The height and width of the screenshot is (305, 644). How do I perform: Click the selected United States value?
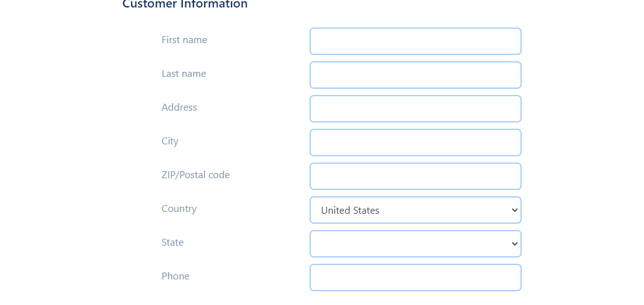click(350, 211)
